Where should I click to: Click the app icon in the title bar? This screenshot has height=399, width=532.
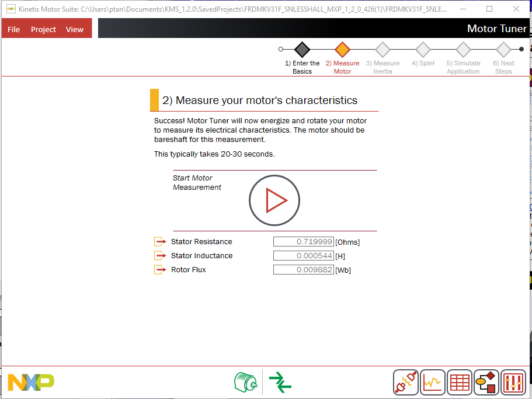pyautogui.click(x=11, y=9)
